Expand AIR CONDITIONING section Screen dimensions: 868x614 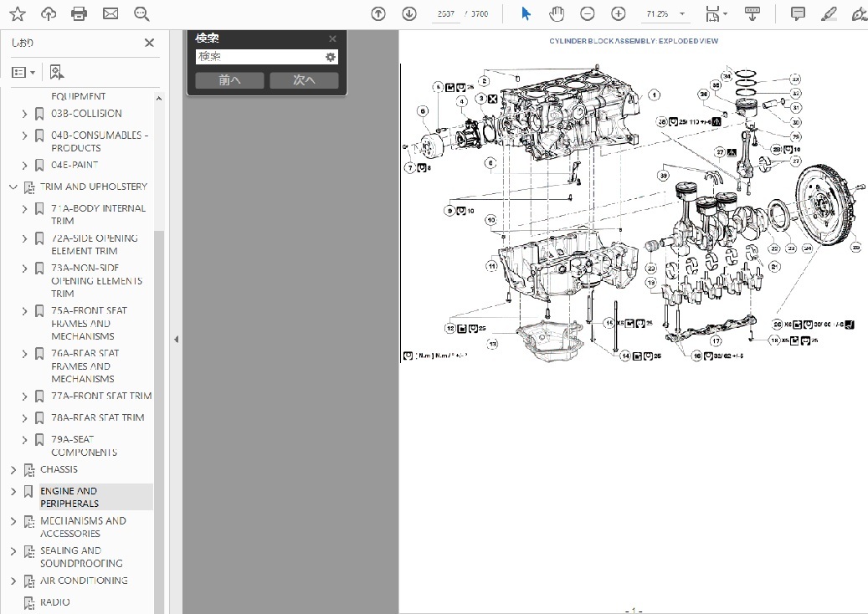click(13, 581)
